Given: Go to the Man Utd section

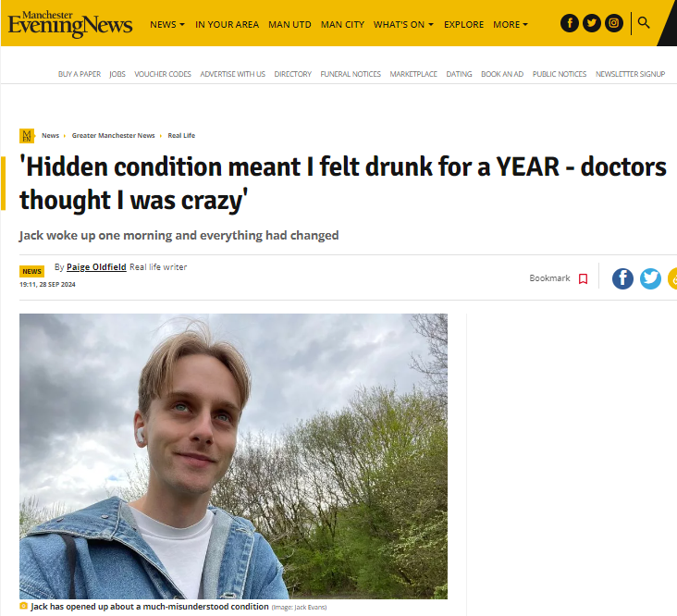Looking at the screenshot, I should click(289, 24).
